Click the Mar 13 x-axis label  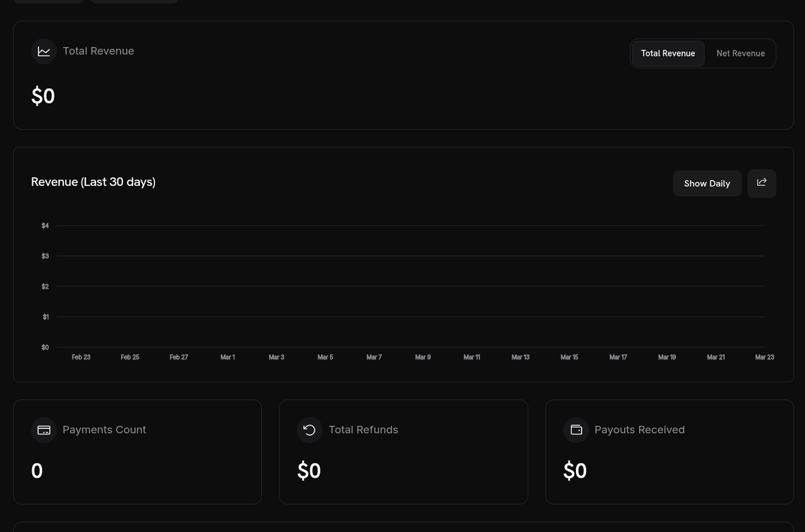pos(520,357)
